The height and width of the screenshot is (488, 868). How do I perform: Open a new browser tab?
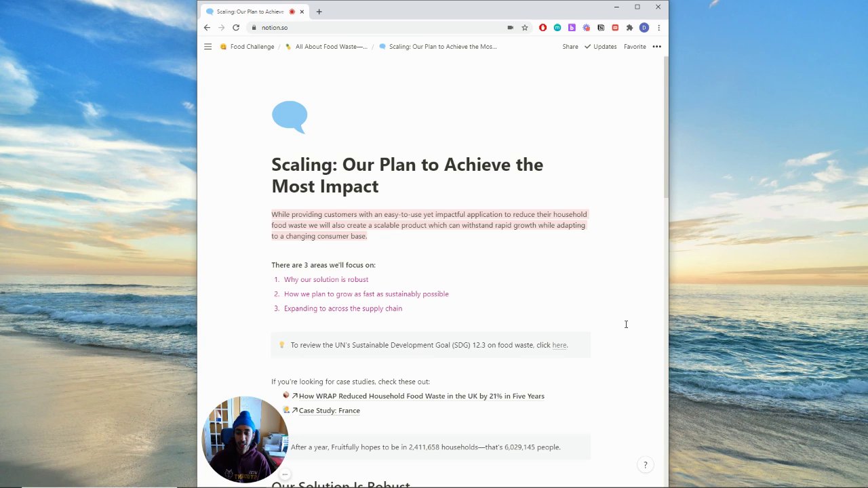319,12
